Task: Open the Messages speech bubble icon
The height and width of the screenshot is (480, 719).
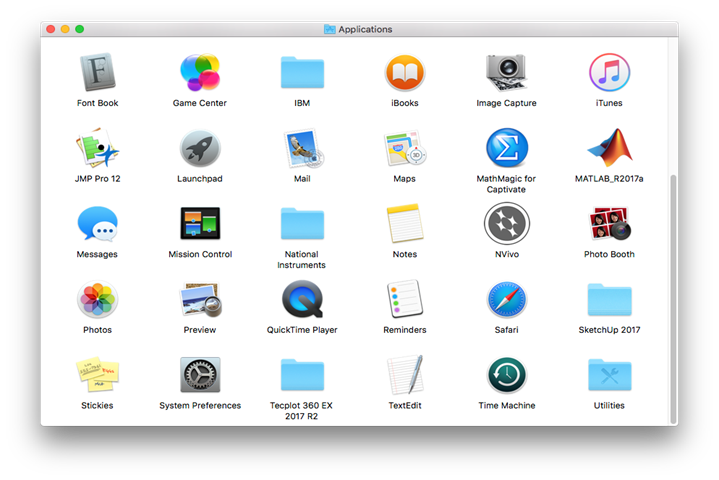Action: tap(97, 224)
